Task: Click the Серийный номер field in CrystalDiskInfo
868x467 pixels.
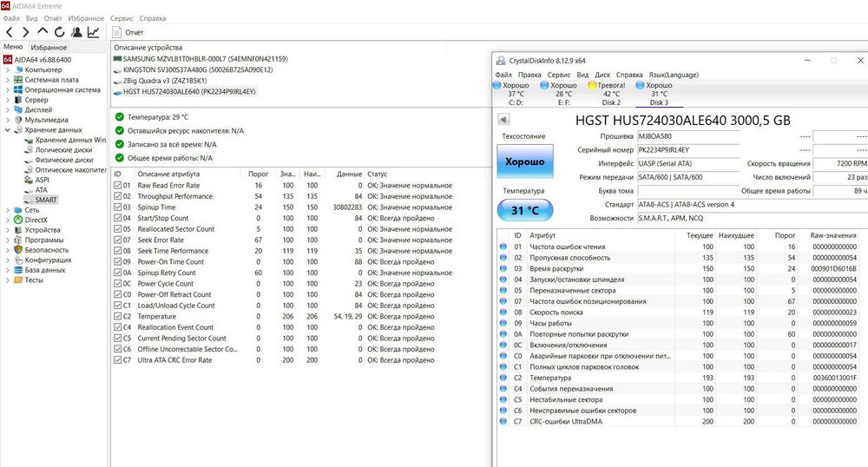Action: point(688,150)
